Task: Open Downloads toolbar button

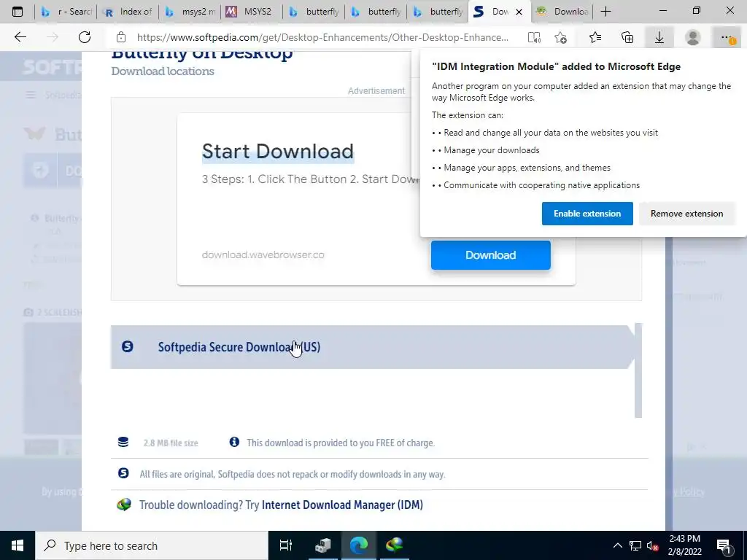Action: tap(659, 38)
